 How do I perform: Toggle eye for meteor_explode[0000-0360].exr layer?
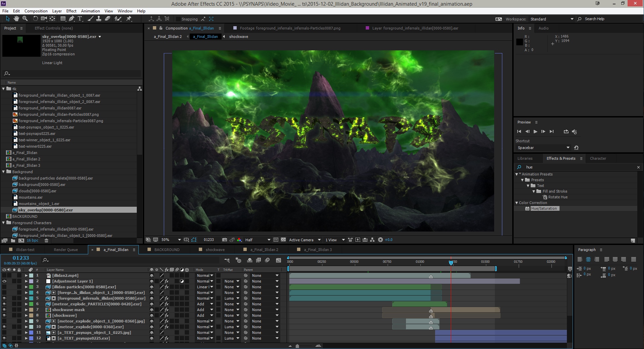click(4, 327)
